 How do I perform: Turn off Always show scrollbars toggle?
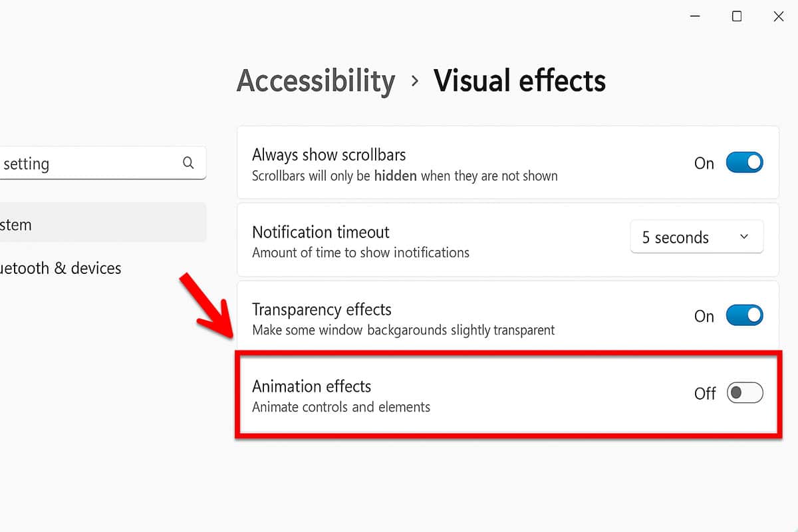[744, 162]
